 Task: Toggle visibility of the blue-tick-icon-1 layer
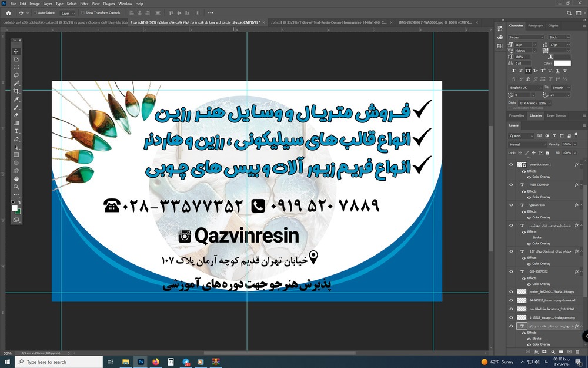(x=510, y=165)
